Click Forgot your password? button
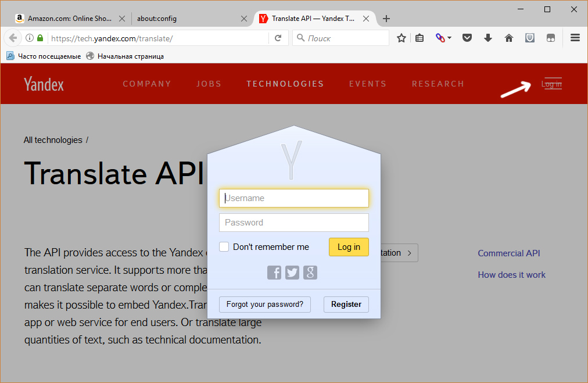588x383 pixels. pos(265,304)
